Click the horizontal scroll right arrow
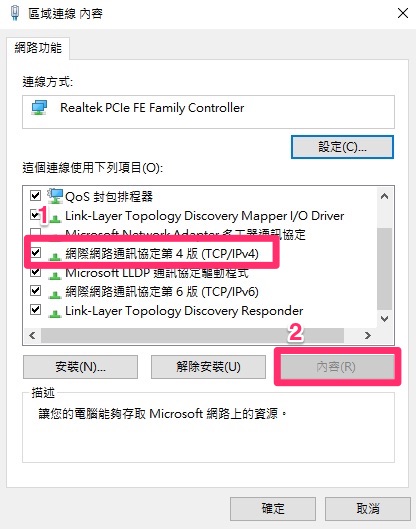This screenshot has height=529, width=416. click(368, 335)
